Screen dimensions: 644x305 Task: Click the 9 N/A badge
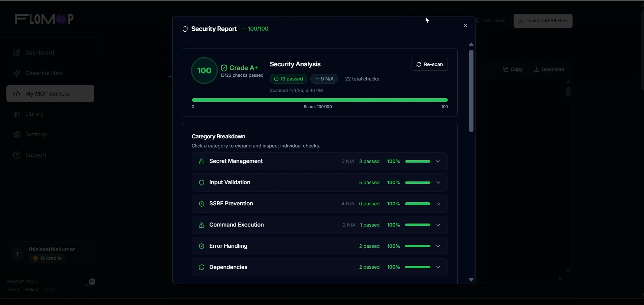click(x=324, y=79)
